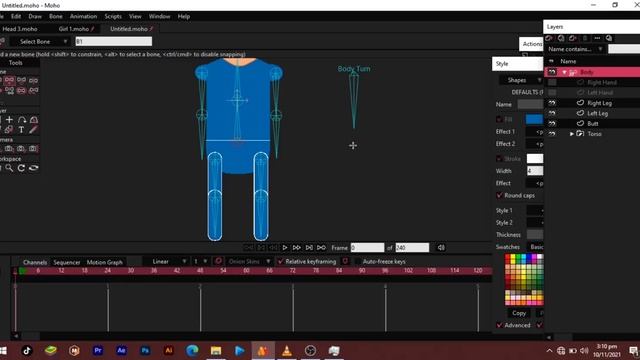Open the Onion Skins dropdown

[x=249, y=261]
